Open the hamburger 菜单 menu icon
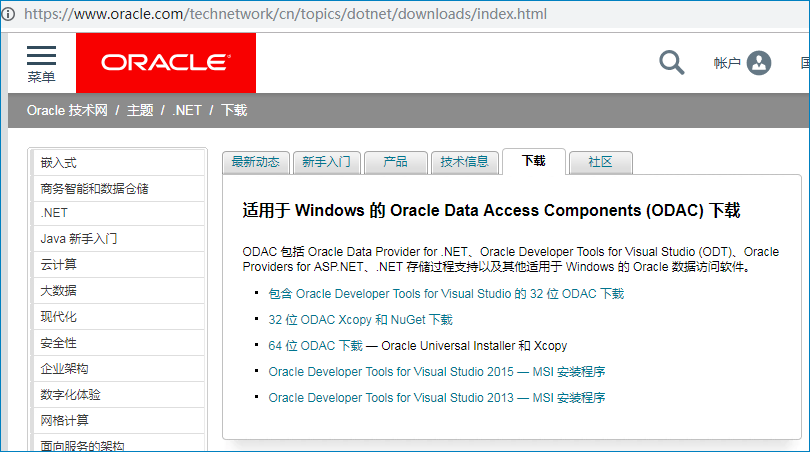The width and height of the screenshot is (810, 452). pos(41,64)
